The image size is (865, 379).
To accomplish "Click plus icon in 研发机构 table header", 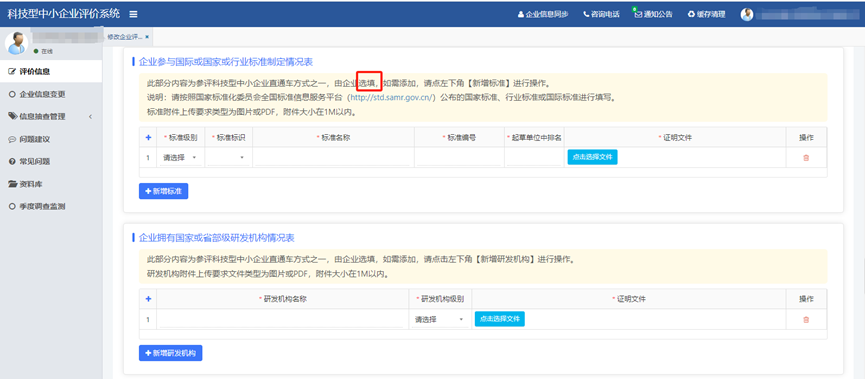I will coord(148,298).
